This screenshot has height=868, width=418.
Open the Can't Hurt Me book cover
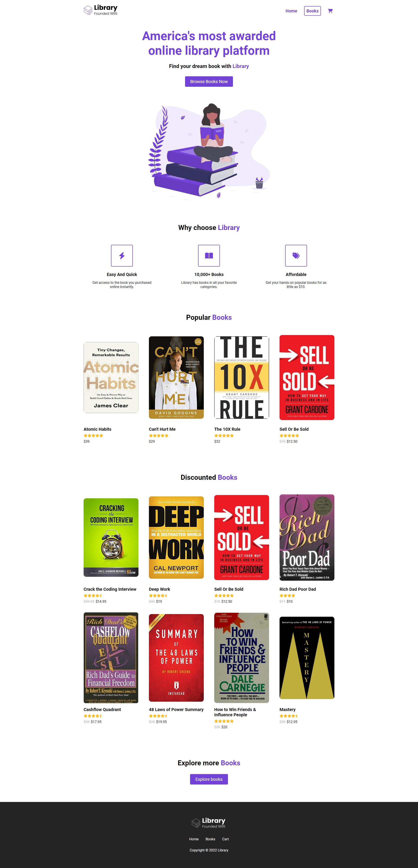(x=176, y=377)
